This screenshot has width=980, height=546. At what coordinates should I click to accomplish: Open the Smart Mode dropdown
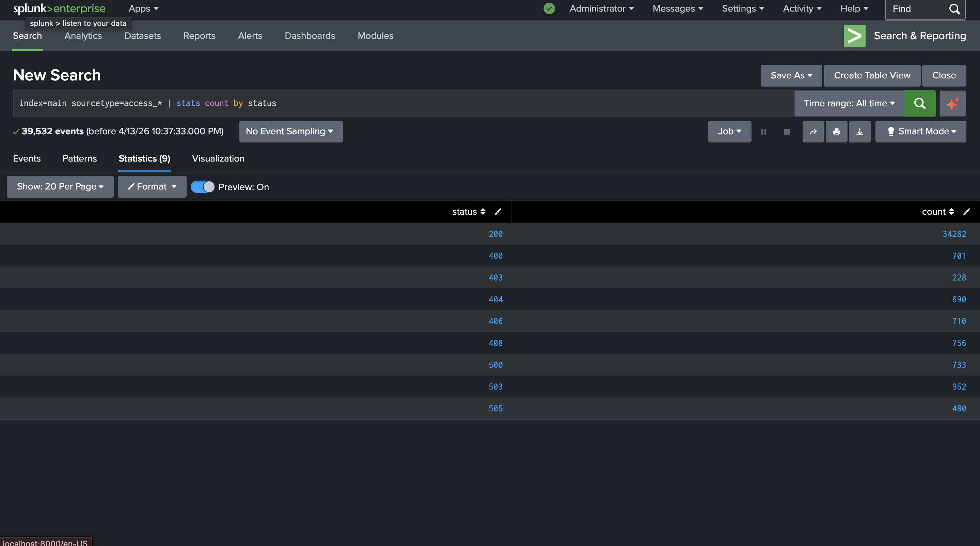(x=921, y=131)
